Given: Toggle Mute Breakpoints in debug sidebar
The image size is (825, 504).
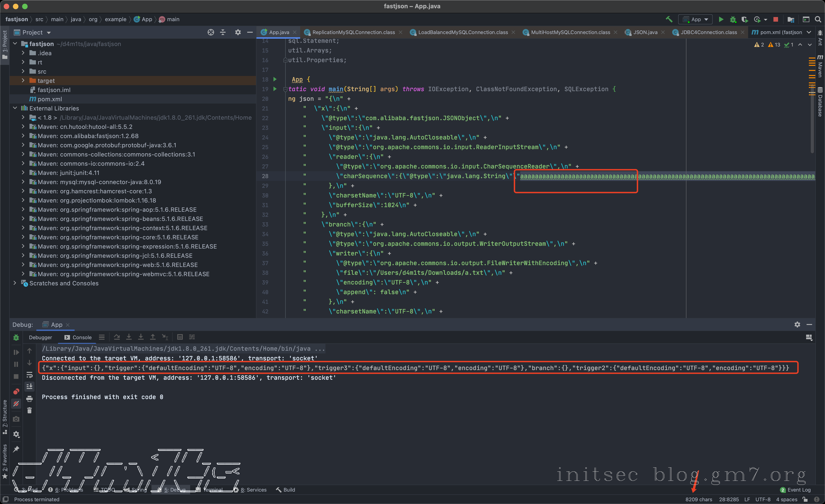Looking at the screenshot, I should (16, 404).
